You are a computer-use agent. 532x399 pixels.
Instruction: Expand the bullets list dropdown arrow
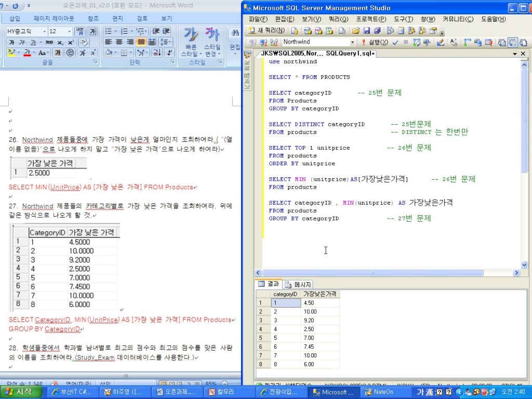[x=115, y=32]
